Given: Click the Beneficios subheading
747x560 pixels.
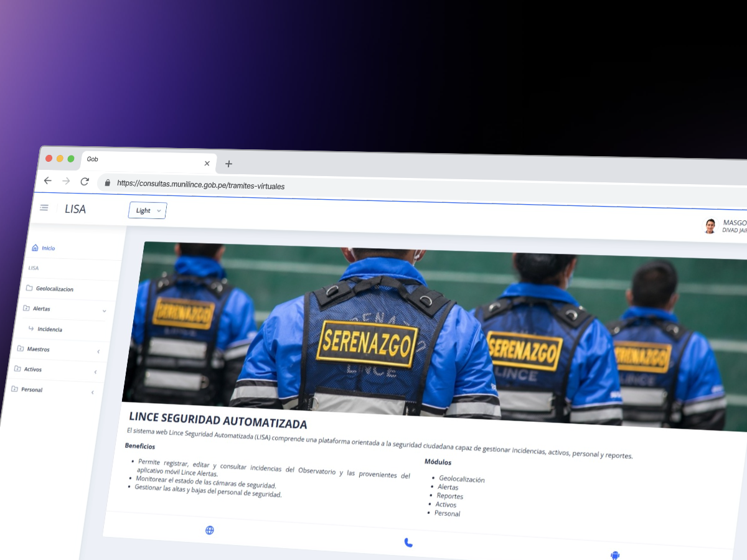Looking at the screenshot, I should click(x=140, y=446).
